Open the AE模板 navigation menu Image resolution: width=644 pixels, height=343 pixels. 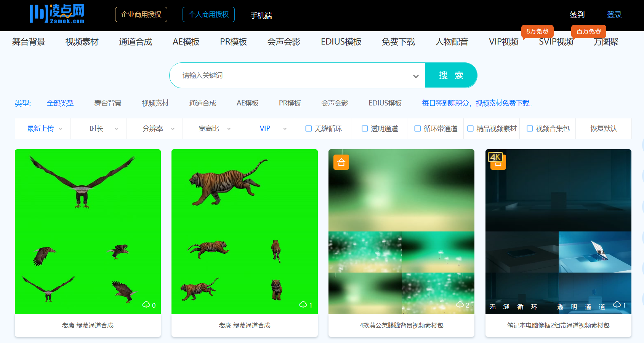click(186, 42)
